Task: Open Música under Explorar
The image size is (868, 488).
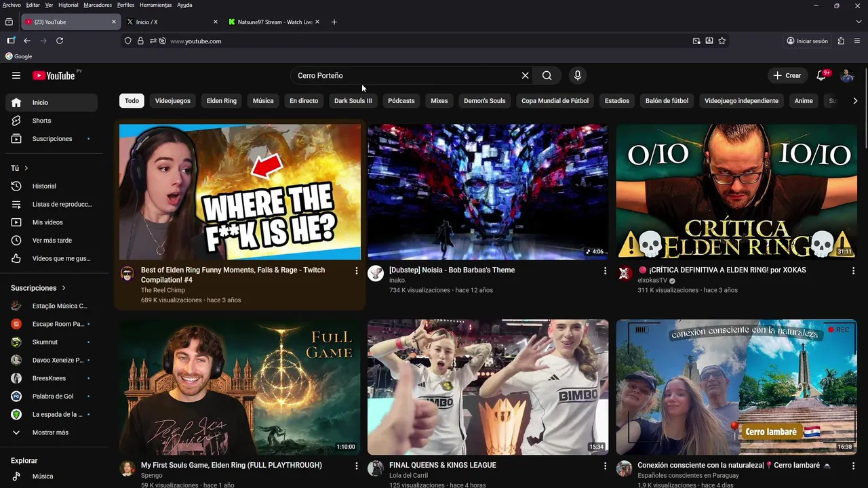Action: click(x=52, y=476)
